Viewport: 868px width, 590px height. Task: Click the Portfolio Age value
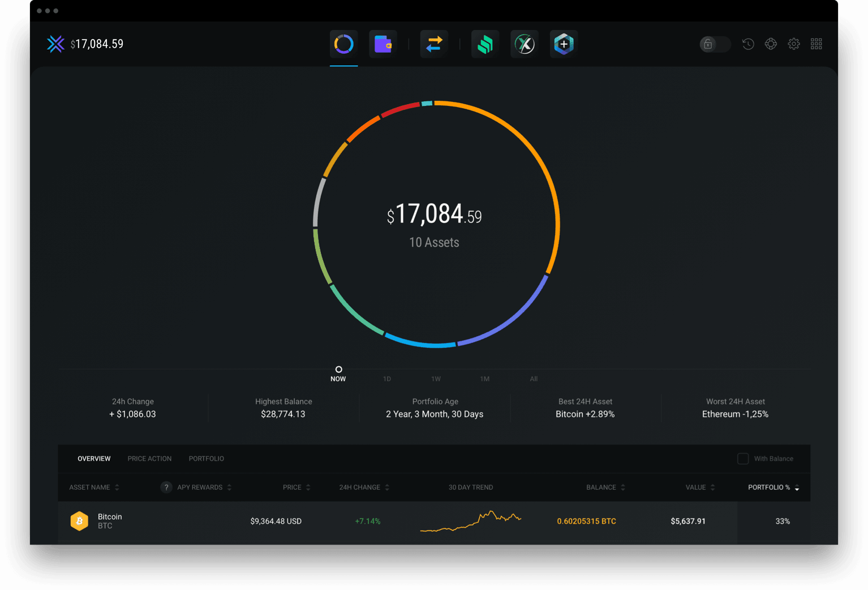click(435, 414)
